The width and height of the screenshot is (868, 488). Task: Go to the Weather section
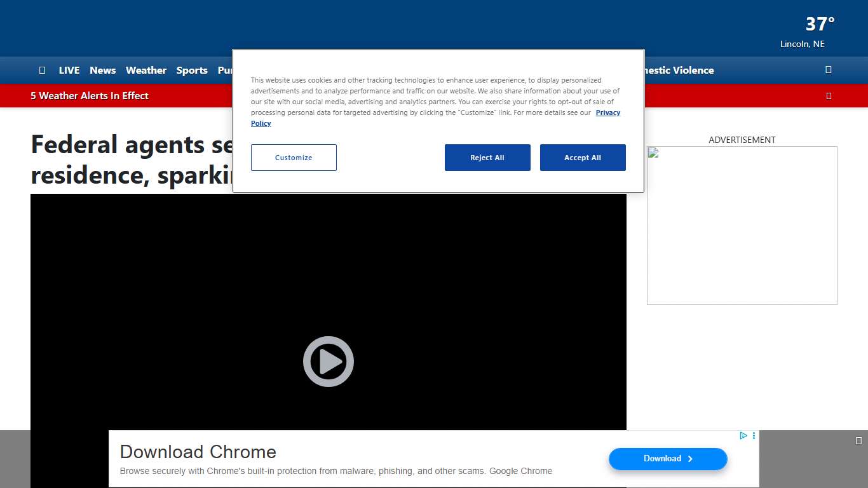click(x=146, y=71)
